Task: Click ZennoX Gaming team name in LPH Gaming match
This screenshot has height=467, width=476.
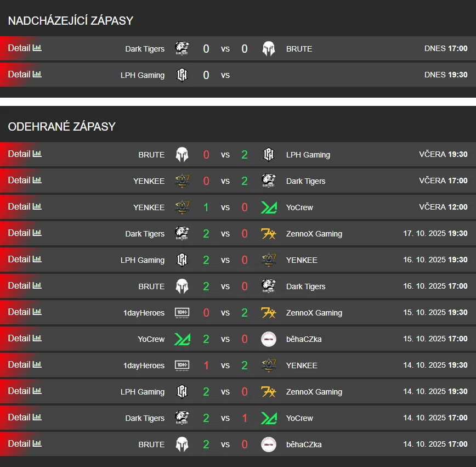Action: tap(314, 392)
